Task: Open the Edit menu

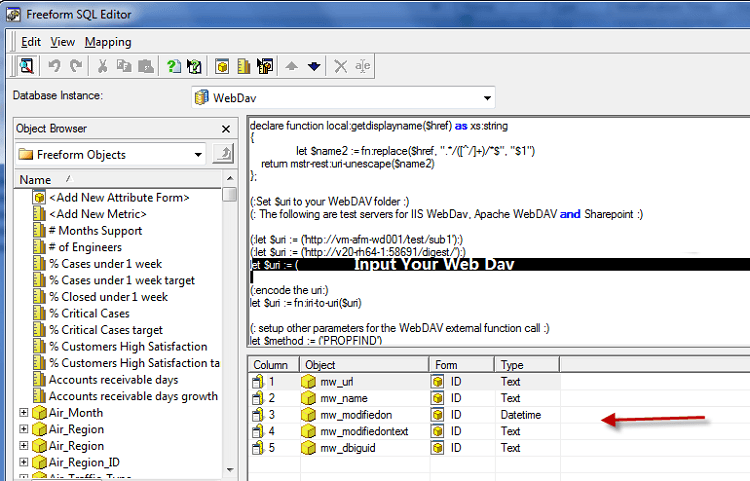Action: 31,42
